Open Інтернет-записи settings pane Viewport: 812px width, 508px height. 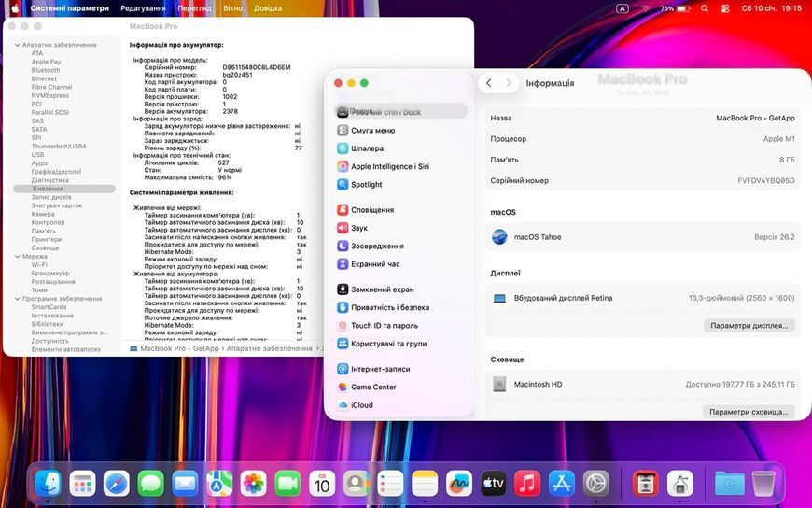tap(402, 369)
